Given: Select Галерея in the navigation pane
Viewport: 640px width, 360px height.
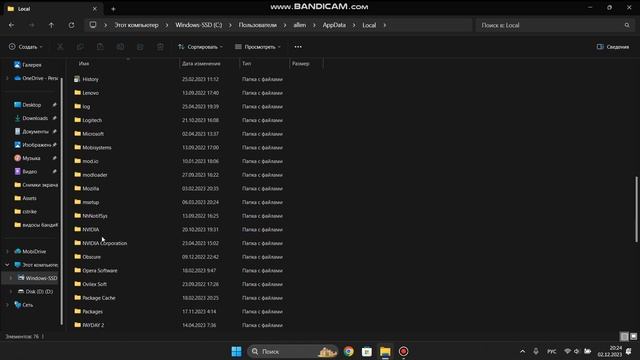Looking at the screenshot, I should [28, 65].
